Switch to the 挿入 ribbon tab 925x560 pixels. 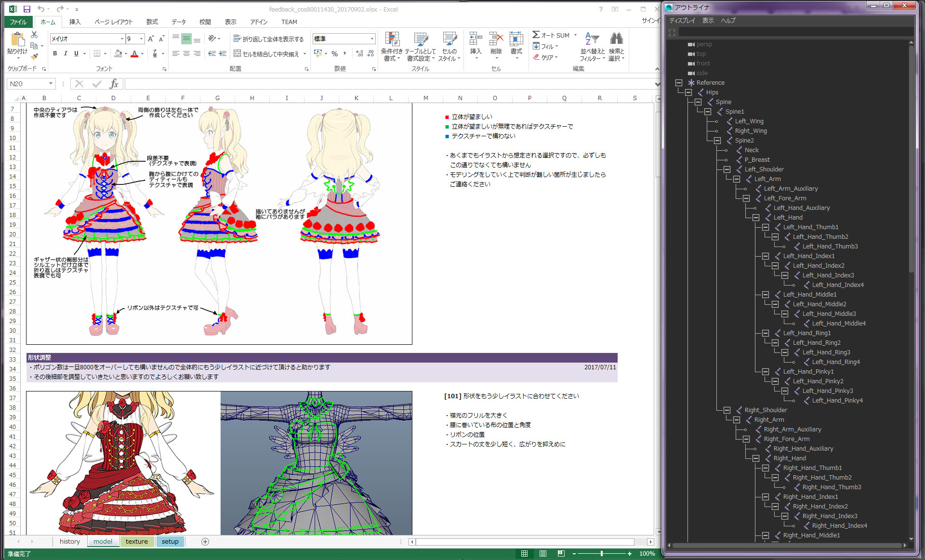tap(75, 22)
